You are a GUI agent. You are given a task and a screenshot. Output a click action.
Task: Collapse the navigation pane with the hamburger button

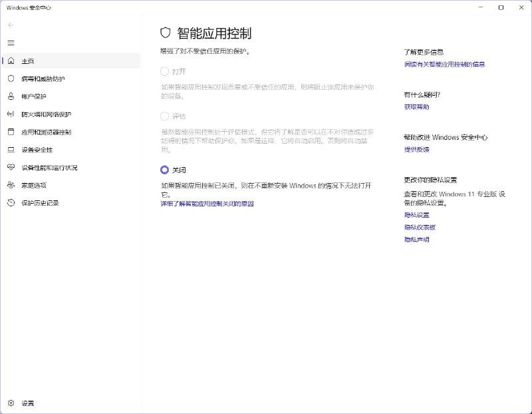coord(11,43)
